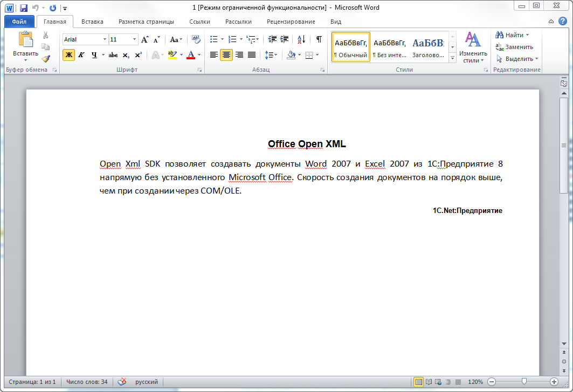Click the Justify alignment icon
573x392 pixels.
click(252, 55)
